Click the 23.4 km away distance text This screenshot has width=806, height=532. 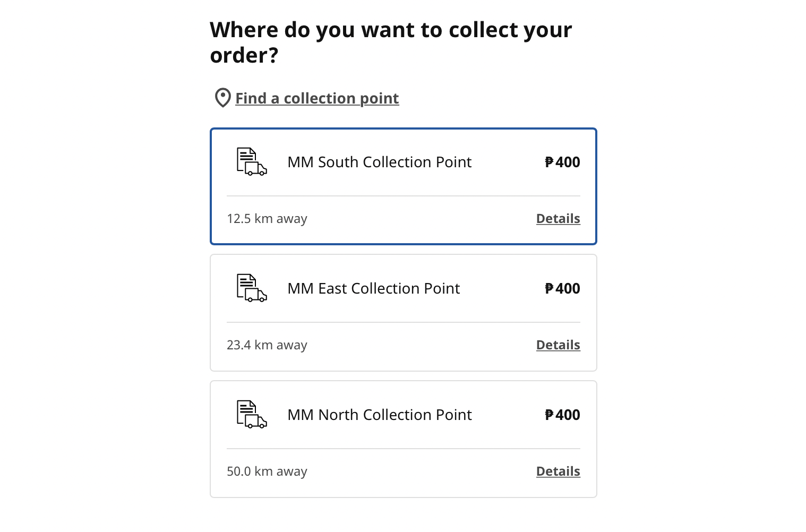pyautogui.click(x=267, y=345)
